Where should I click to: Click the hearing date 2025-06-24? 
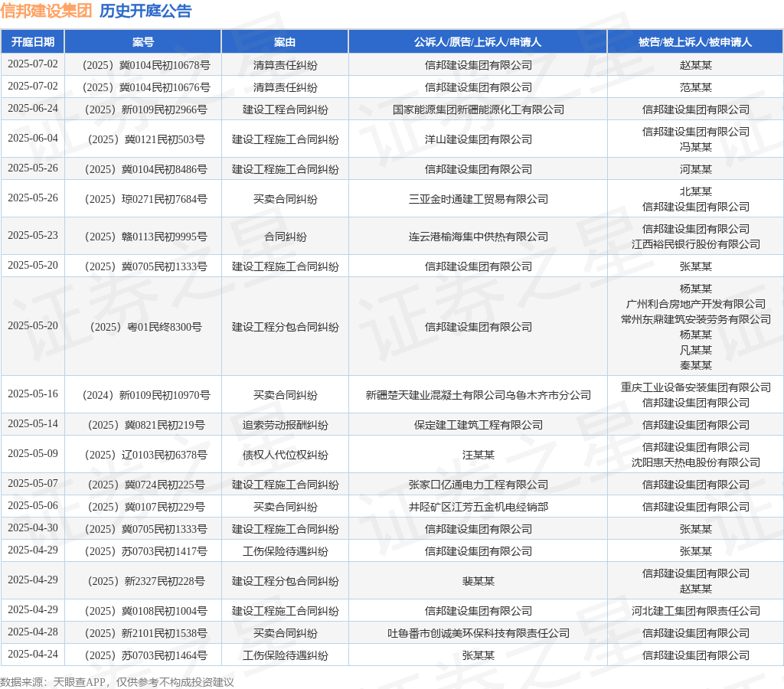pyautogui.click(x=33, y=109)
